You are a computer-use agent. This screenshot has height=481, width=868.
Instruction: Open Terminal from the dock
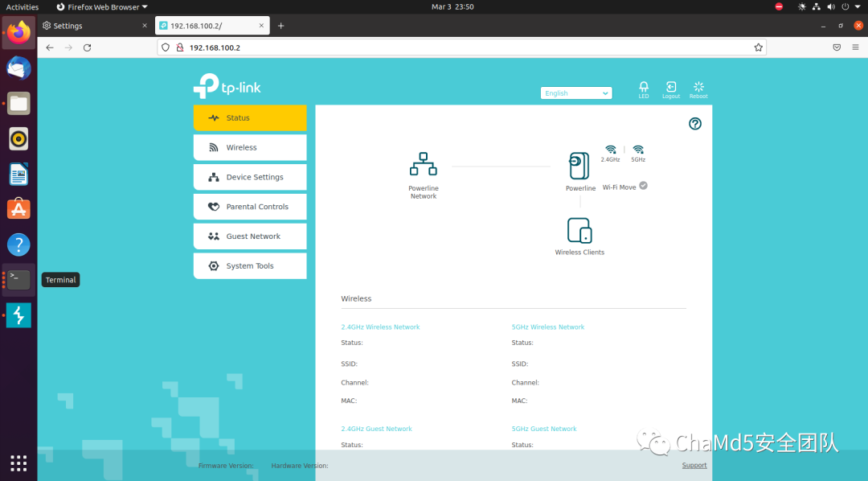18,280
